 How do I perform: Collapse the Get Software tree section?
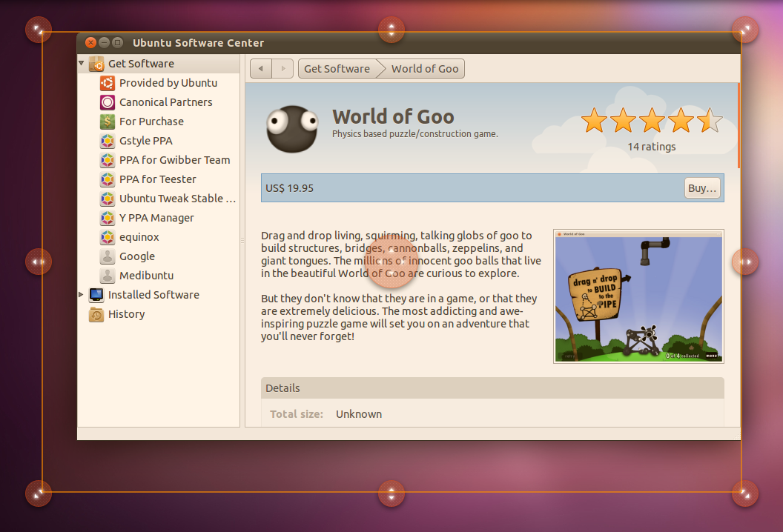pyautogui.click(x=82, y=64)
